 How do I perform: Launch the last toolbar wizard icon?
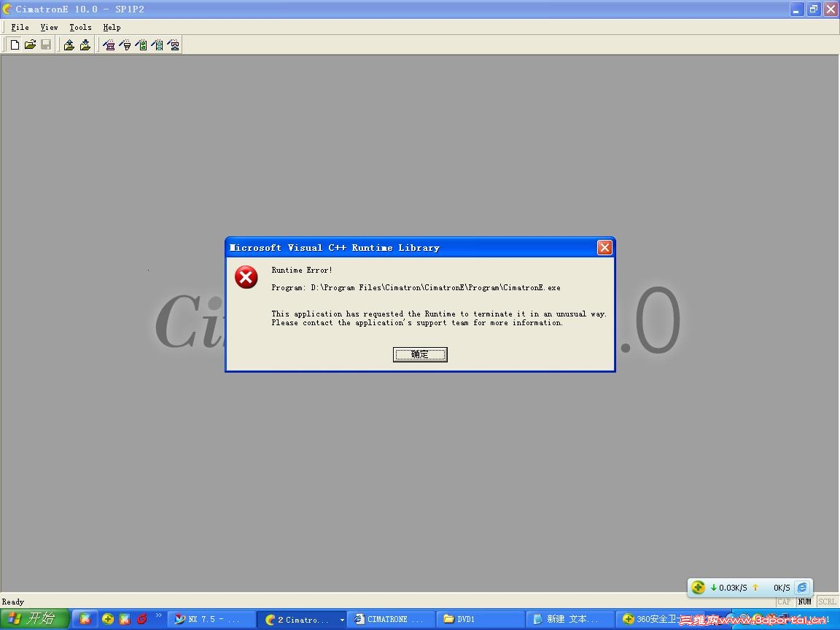tap(173, 45)
